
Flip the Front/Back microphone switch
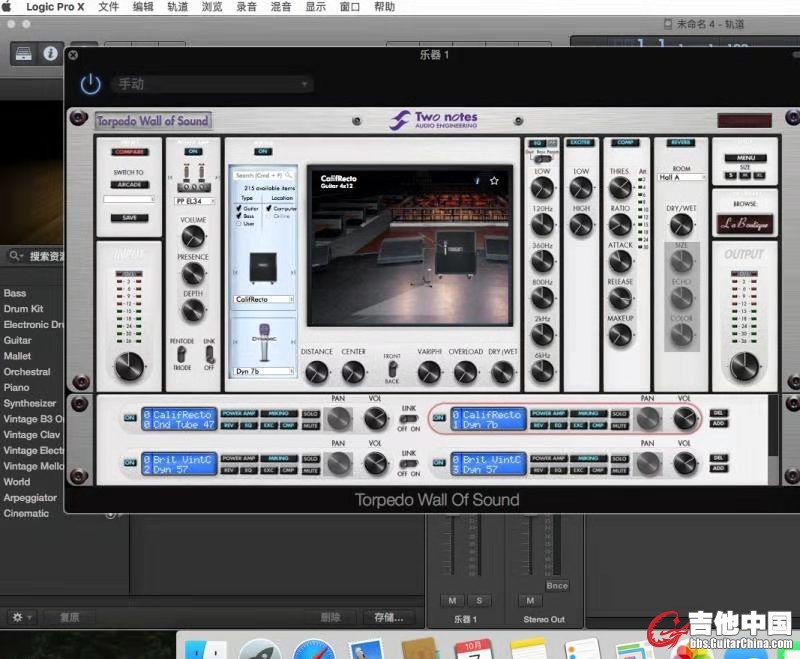[392, 369]
